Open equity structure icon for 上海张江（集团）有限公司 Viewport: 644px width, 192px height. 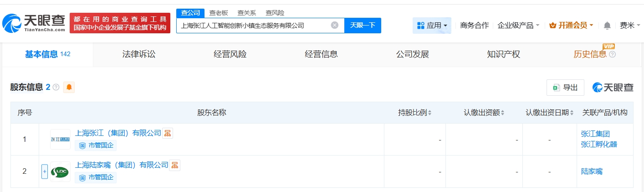click(168, 133)
